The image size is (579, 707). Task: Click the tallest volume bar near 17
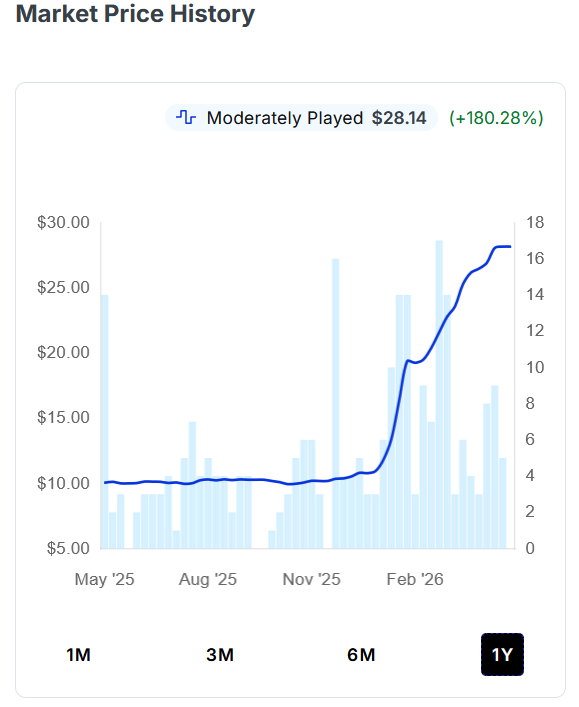[439, 395]
